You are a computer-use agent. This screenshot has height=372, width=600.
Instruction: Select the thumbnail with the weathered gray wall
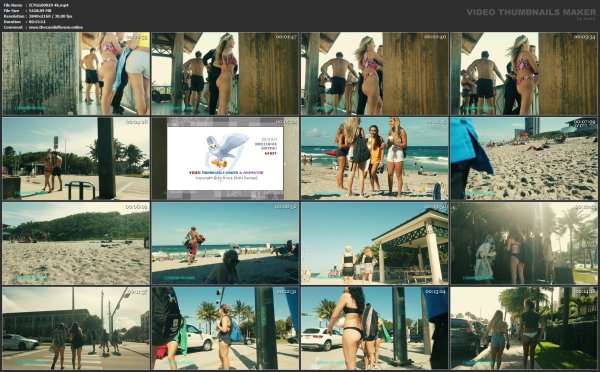tap(76, 73)
